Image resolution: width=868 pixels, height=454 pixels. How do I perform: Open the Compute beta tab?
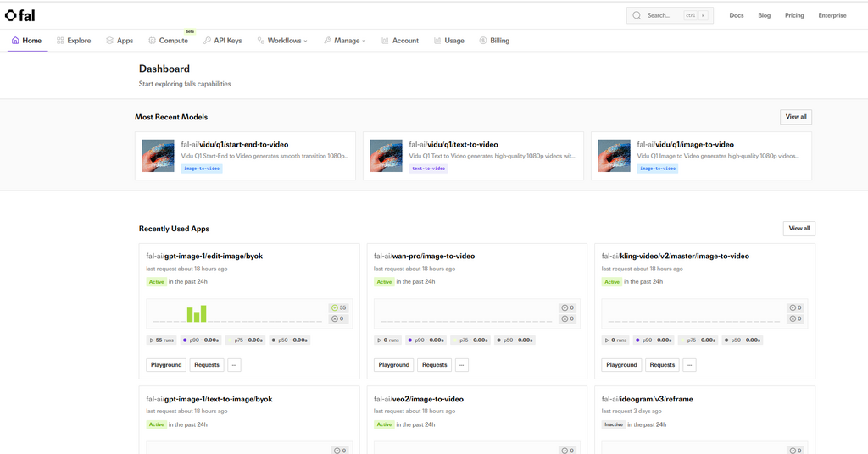[x=169, y=41]
